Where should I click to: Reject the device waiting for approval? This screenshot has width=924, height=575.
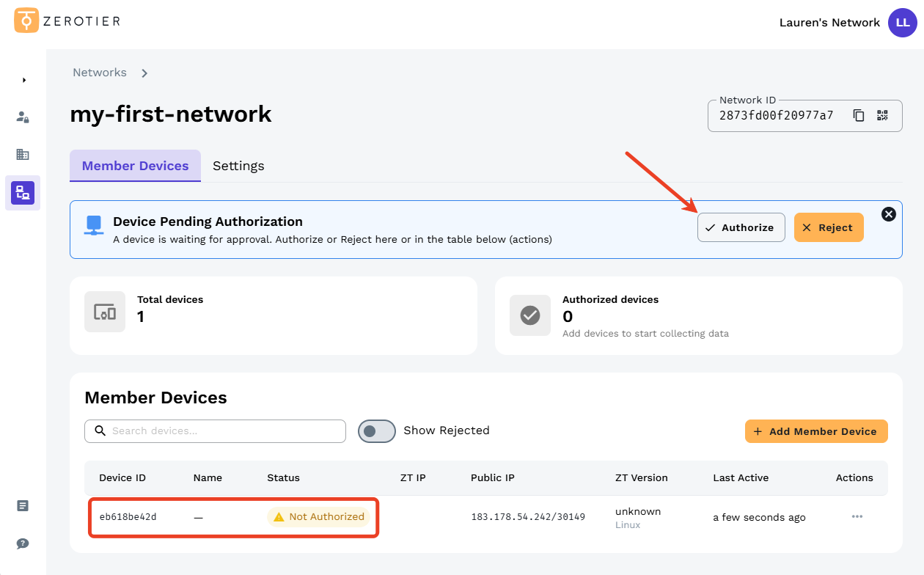[829, 227]
